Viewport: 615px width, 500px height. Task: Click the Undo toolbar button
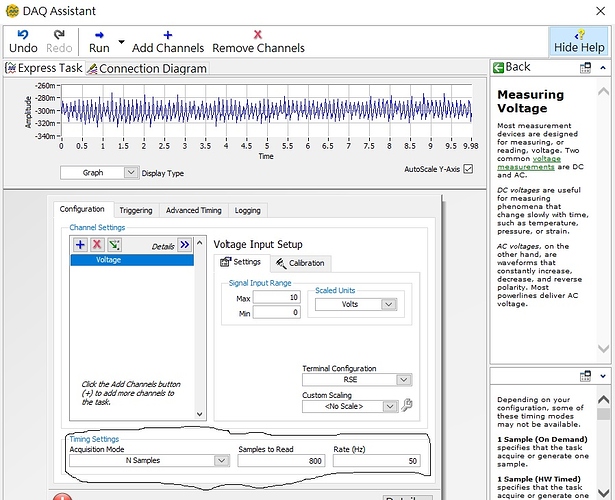(x=23, y=42)
